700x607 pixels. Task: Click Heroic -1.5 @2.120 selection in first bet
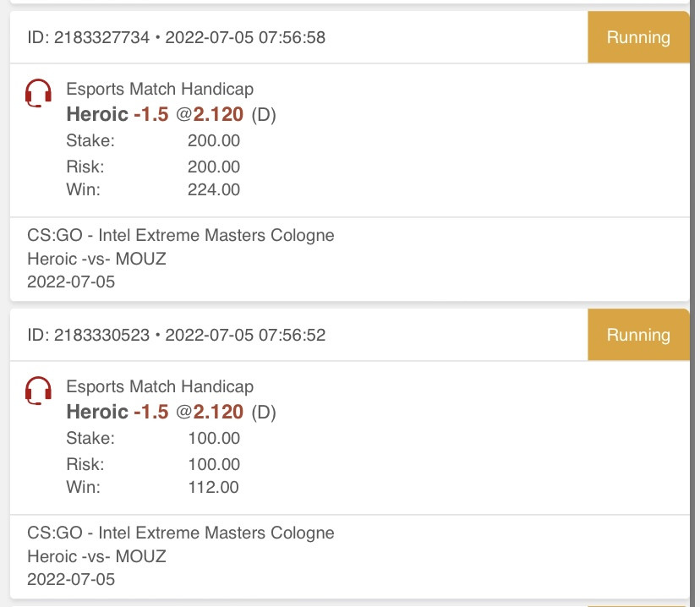(171, 114)
